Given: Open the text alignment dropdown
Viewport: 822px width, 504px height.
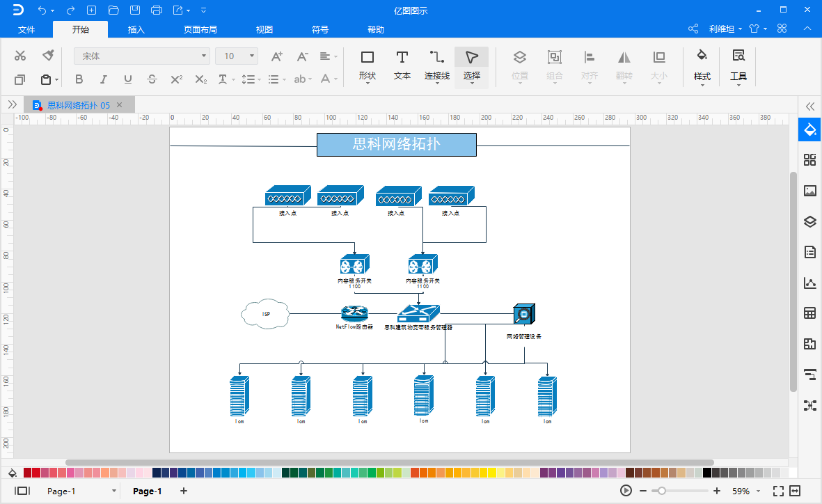Looking at the screenshot, I should coord(329,56).
